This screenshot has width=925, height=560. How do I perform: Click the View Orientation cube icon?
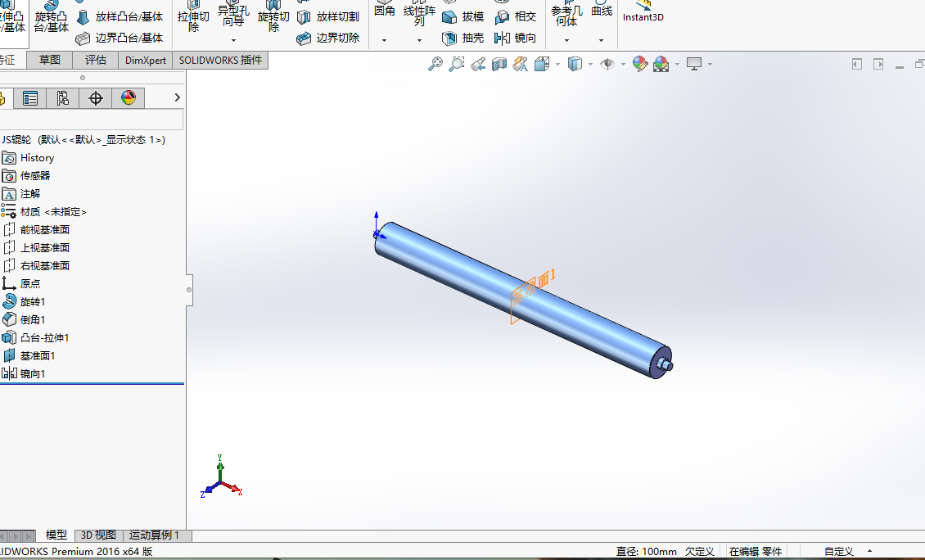coord(542,64)
